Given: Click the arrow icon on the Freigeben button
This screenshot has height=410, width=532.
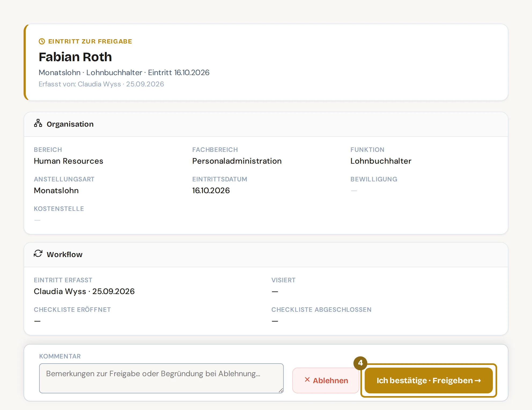Looking at the screenshot, I should click(478, 380).
